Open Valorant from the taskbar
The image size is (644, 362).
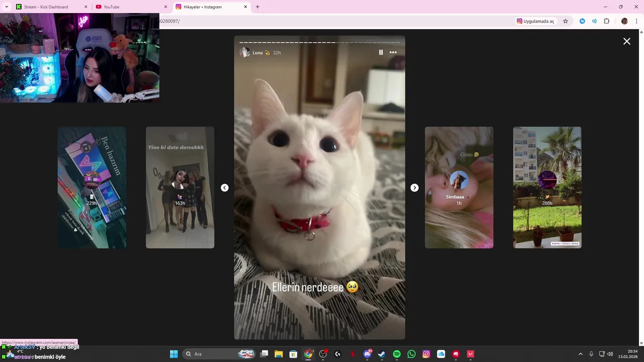[470, 354]
